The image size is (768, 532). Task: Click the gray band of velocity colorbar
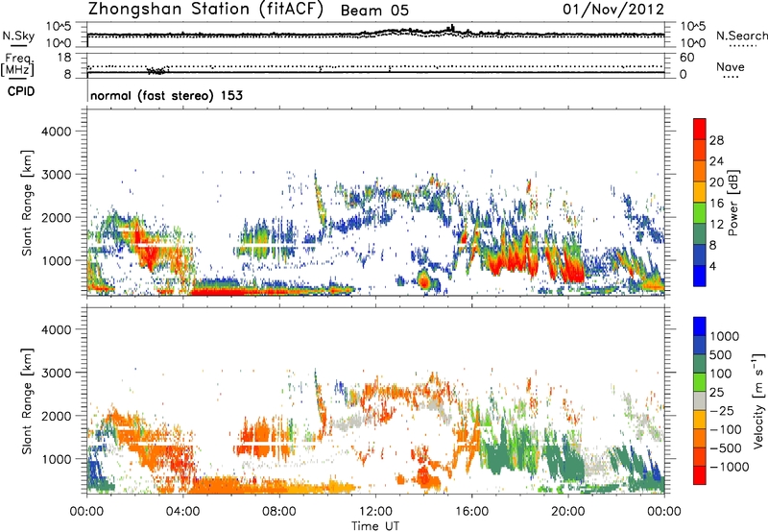click(x=700, y=400)
